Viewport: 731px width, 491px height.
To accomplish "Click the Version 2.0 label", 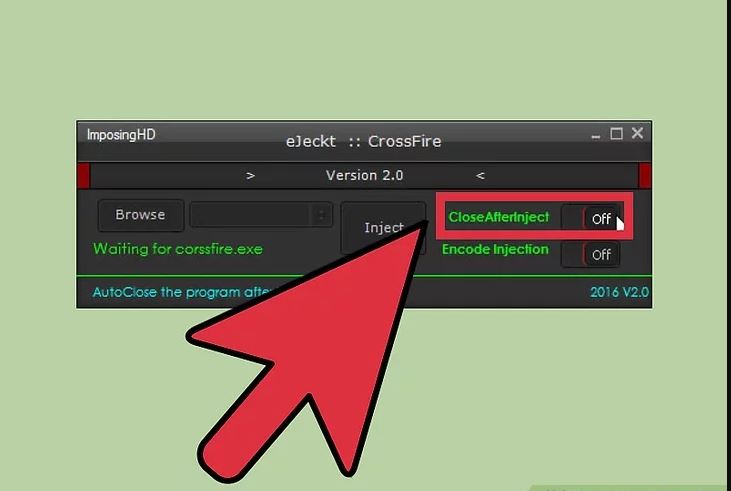I will pyautogui.click(x=365, y=175).
